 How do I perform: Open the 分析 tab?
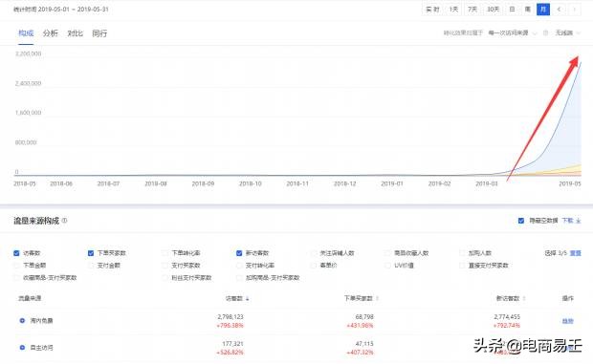coord(51,33)
